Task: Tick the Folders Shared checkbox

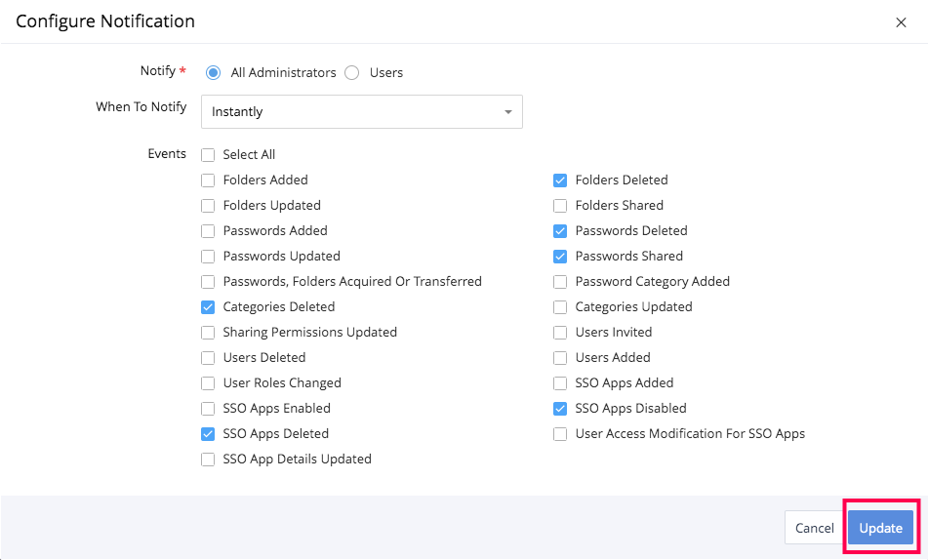Action: (560, 205)
